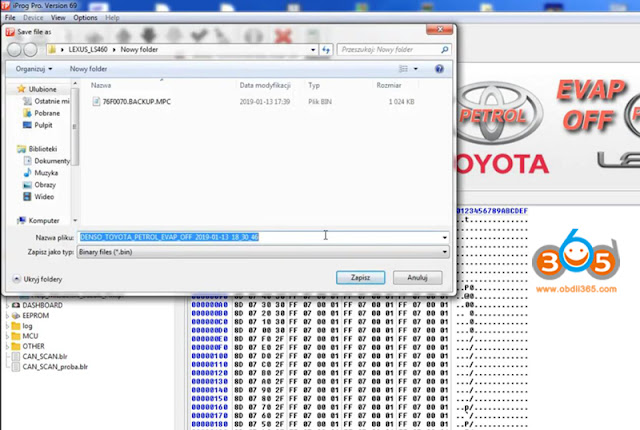Sort by Typ column header
Viewport: 640px width, 430px height.
(x=314, y=85)
